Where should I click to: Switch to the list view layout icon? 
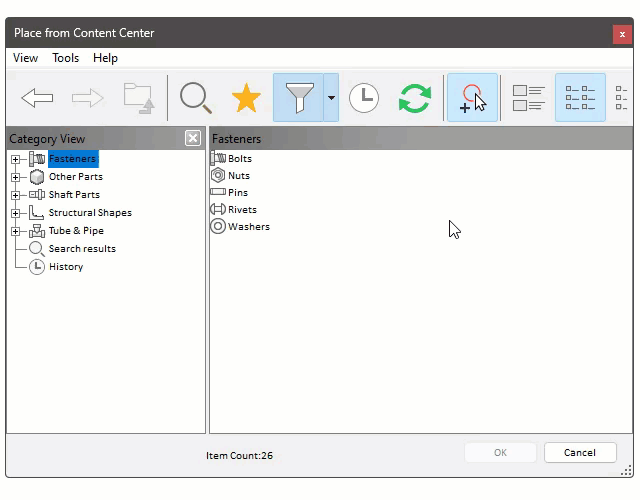pyautogui.click(x=580, y=98)
